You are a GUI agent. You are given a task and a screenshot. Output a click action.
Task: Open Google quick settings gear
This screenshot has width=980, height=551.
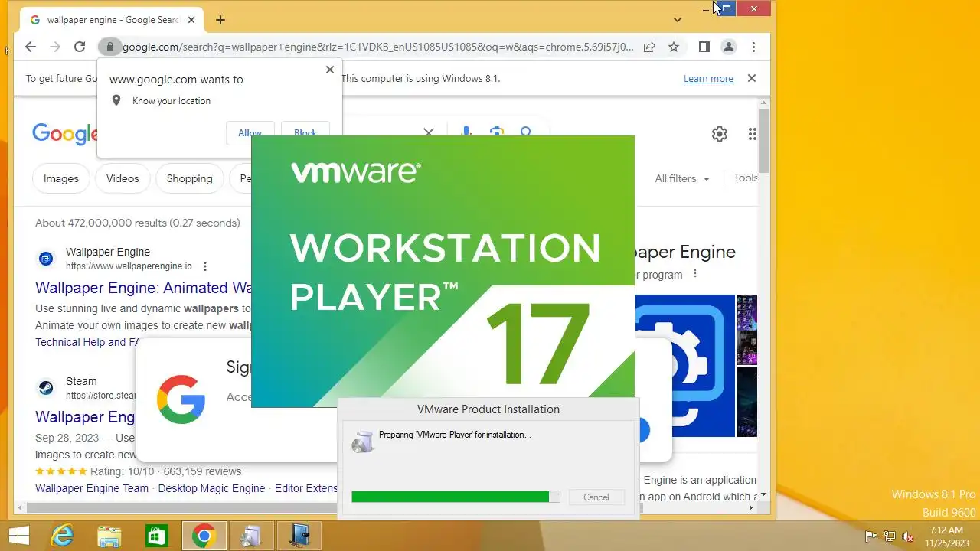[720, 134]
